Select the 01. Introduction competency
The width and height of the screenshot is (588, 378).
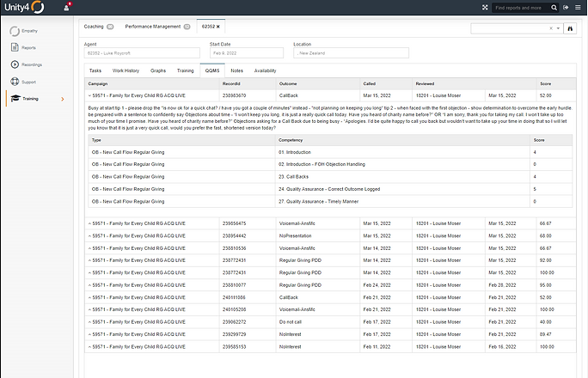click(x=295, y=152)
